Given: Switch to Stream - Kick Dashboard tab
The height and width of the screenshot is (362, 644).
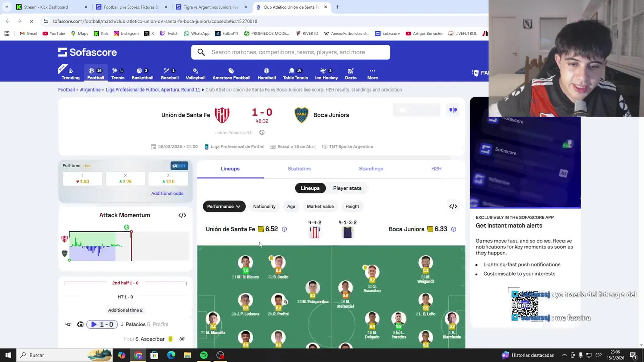Looking at the screenshot, I should pos(50,7).
